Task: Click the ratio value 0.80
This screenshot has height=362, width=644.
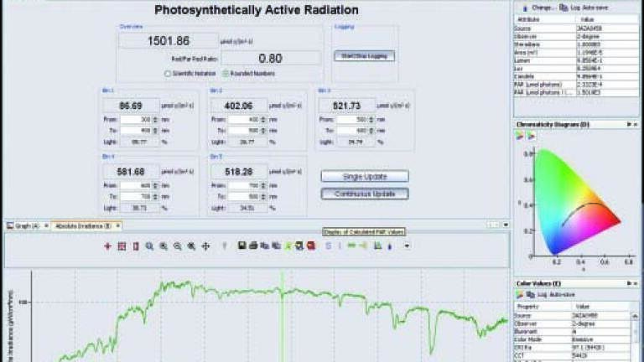Action: click(270, 59)
